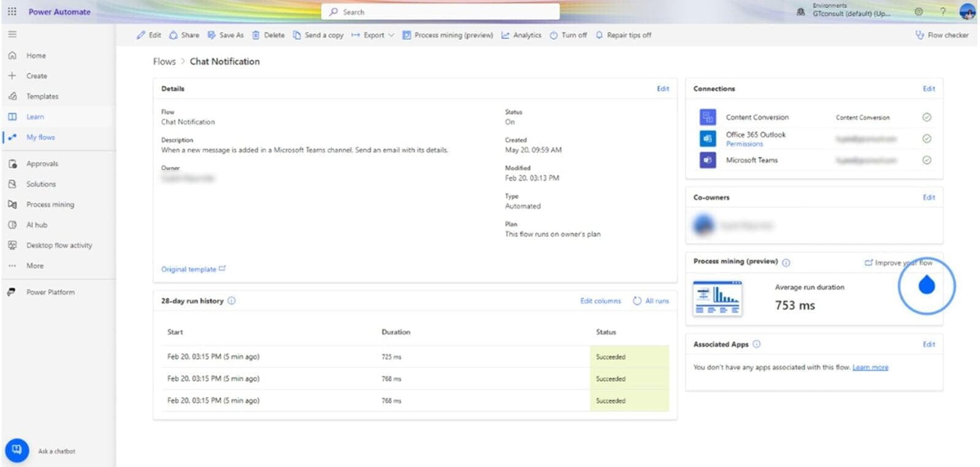Delete the flow from the toolbar
Image resolution: width=980 pixels, height=467 pixels.
(268, 35)
